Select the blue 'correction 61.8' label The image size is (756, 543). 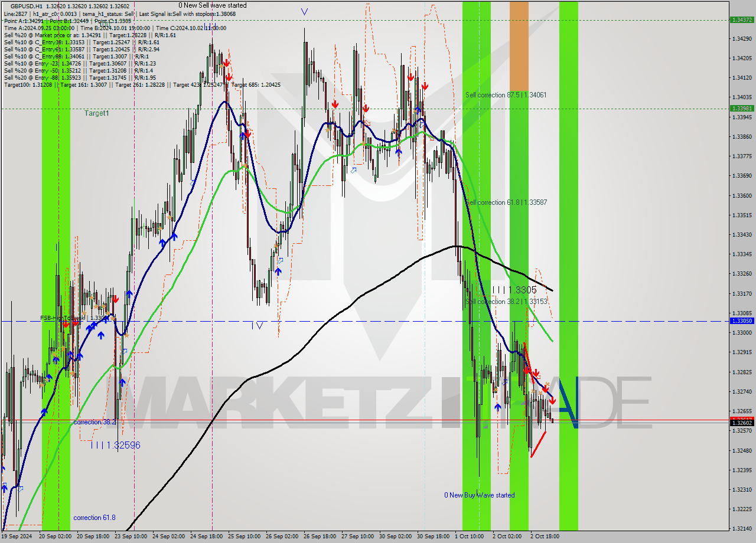[x=94, y=518]
